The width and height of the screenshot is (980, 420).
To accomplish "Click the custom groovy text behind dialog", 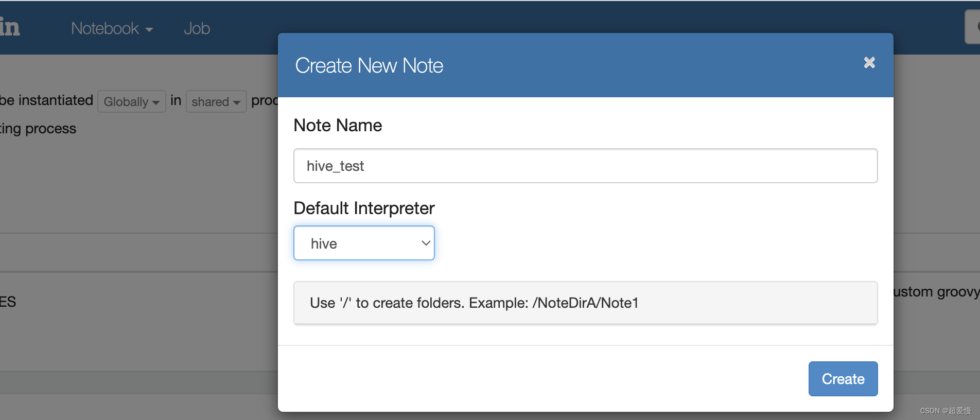I will 937,292.
